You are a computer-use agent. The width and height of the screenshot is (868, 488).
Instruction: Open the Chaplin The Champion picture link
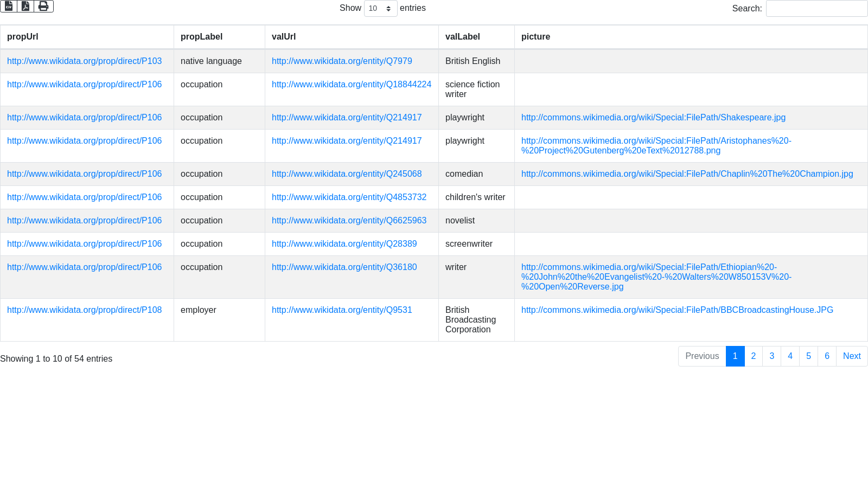(687, 174)
